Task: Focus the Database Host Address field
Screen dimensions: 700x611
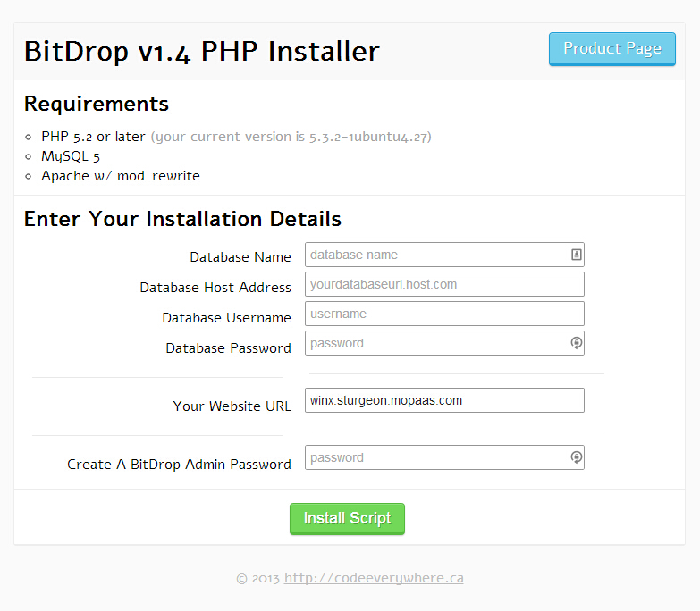Action: coord(444,284)
